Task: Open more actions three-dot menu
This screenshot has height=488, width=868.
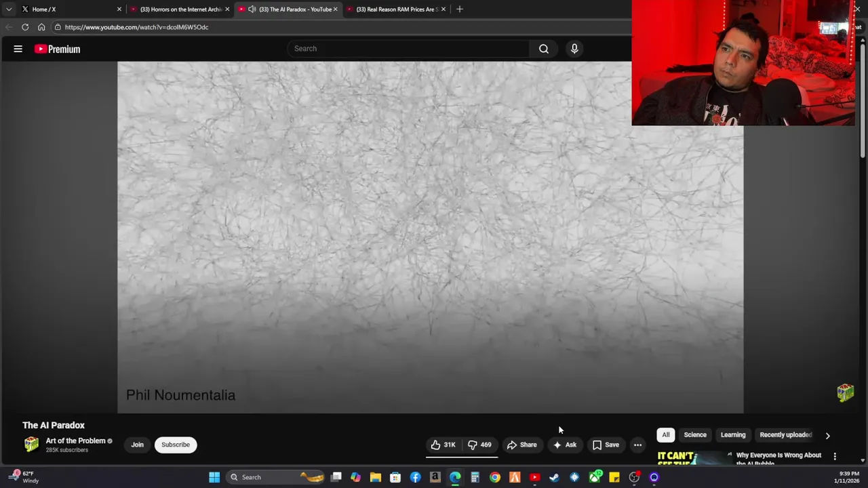Action: click(637, 445)
